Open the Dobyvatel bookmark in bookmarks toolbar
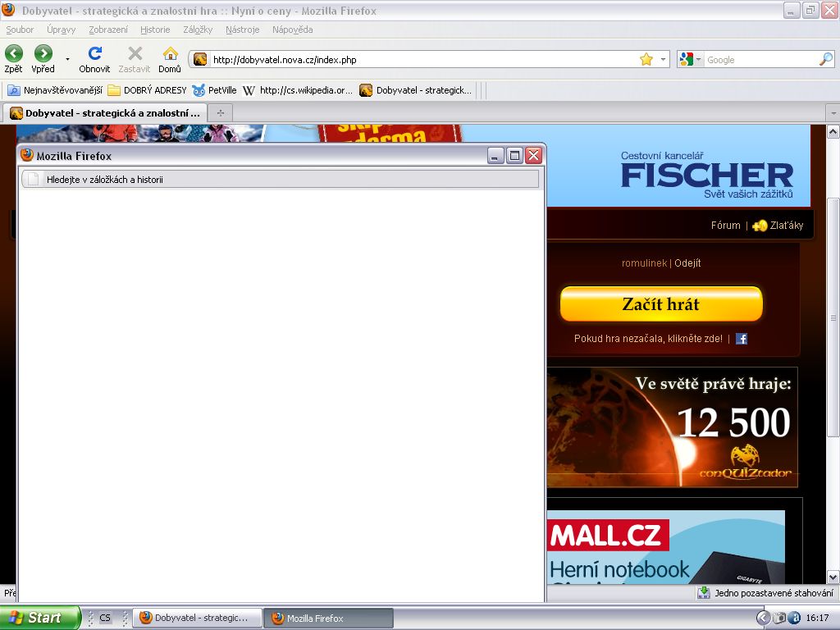Viewport: 840px width, 630px height. click(x=416, y=90)
